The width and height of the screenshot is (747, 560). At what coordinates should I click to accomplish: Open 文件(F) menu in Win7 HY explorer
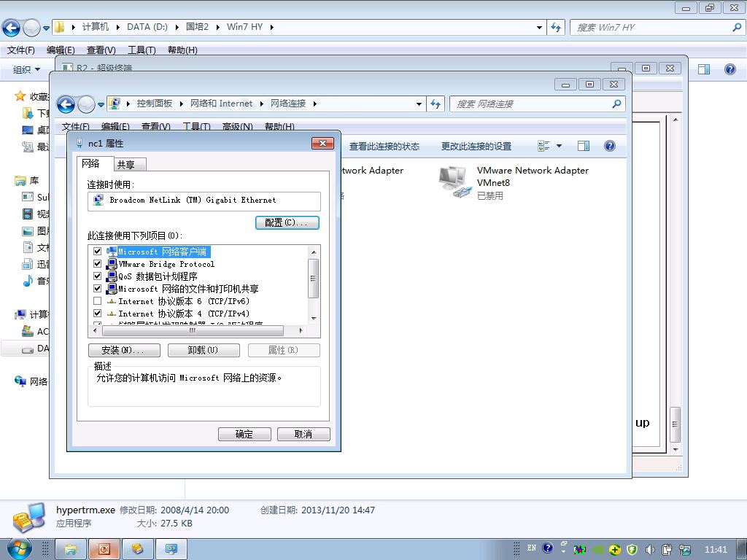tap(21, 50)
